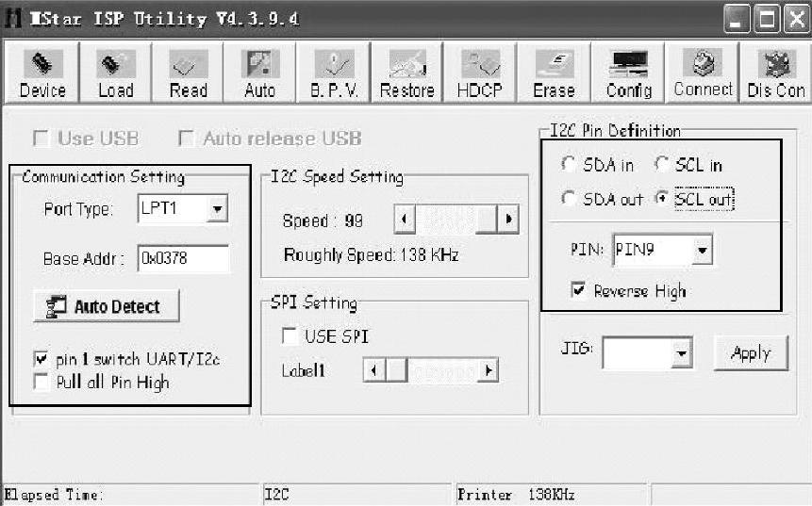This screenshot has width=812, height=506.
Task: Open the Device toolbar icon
Action: coord(41,73)
